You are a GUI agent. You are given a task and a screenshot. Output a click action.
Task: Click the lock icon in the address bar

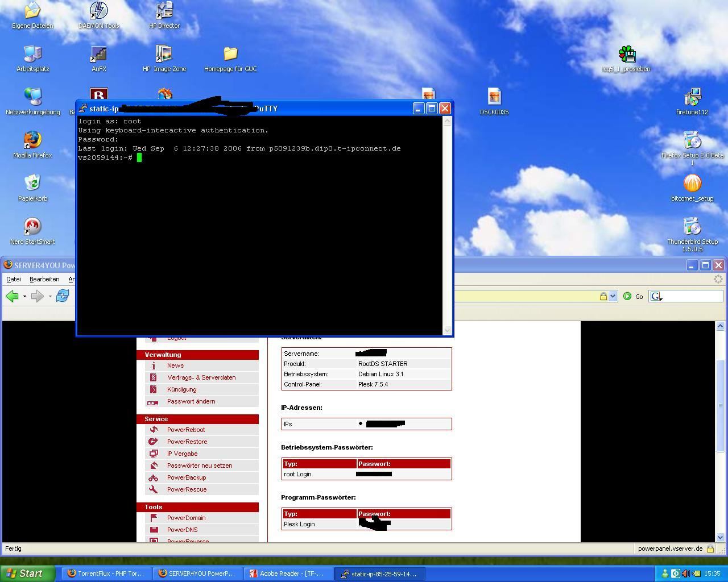click(603, 296)
